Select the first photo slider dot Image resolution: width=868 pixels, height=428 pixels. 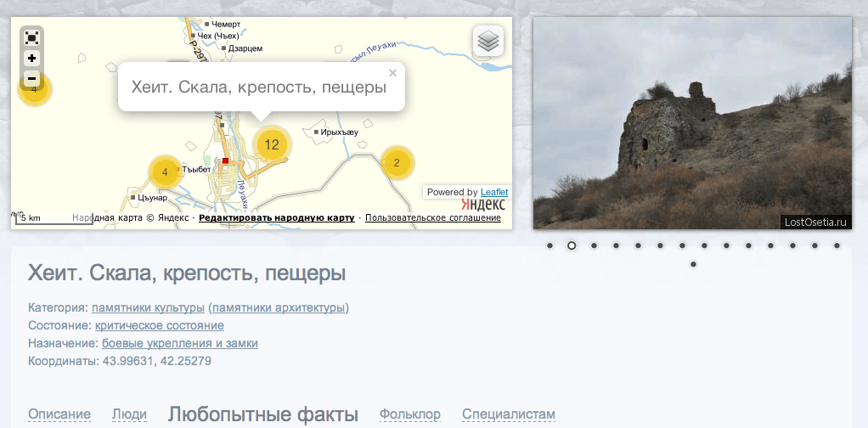550,245
